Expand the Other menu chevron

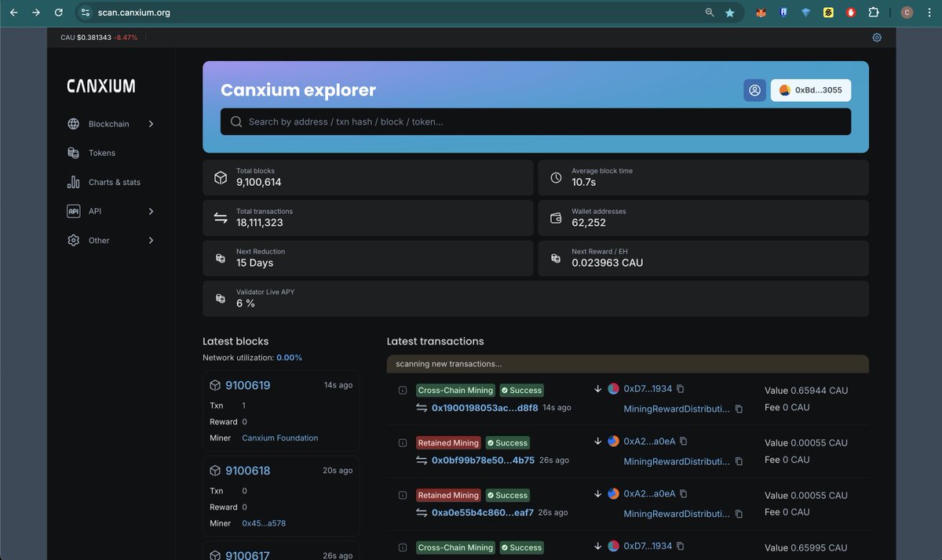[x=152, y=240]
